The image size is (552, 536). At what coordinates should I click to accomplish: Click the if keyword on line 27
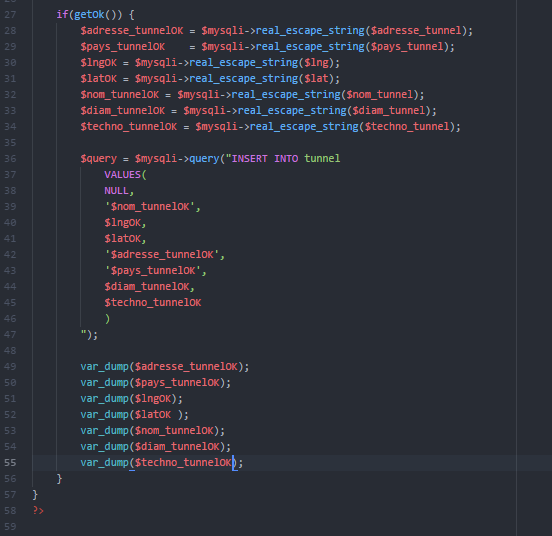62,15
